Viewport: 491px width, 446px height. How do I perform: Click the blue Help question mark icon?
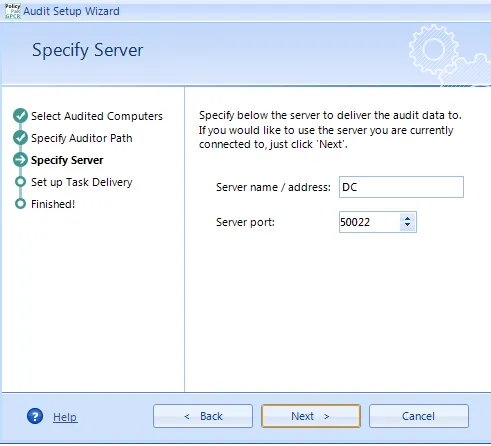pyautogui.click(x=35, y=416)
